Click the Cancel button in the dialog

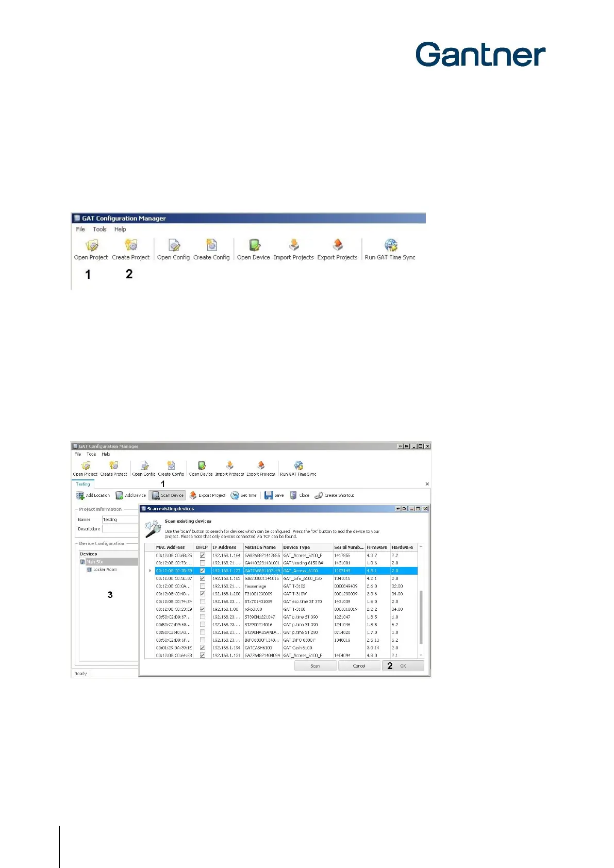(x=359, y=666)
